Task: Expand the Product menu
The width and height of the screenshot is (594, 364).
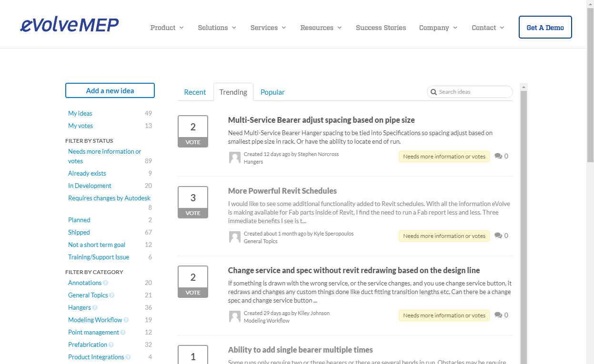Action: click(x=167, y=28)
